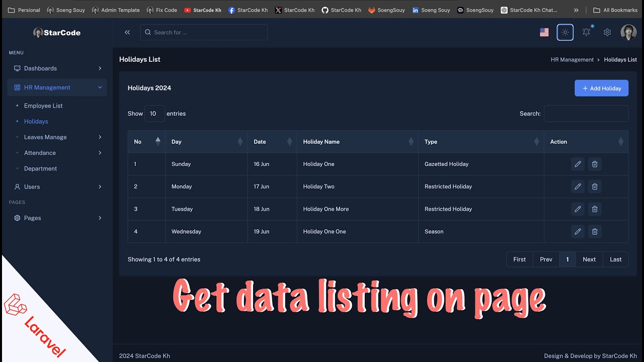Image resolution: width=644 pixels, height=362 pixels.
Task: Click the StarCode logo in sidebar
Action: pos(57,33)
